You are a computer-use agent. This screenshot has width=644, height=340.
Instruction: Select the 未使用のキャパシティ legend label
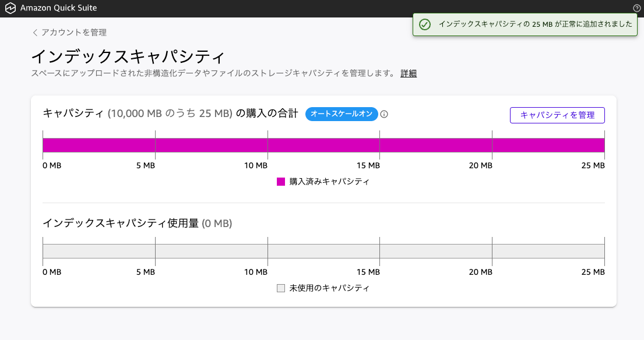[329, 288]
